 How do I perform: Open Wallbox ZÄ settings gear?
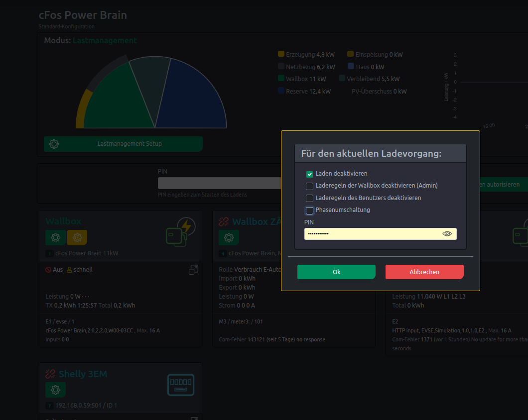[229, 237]
